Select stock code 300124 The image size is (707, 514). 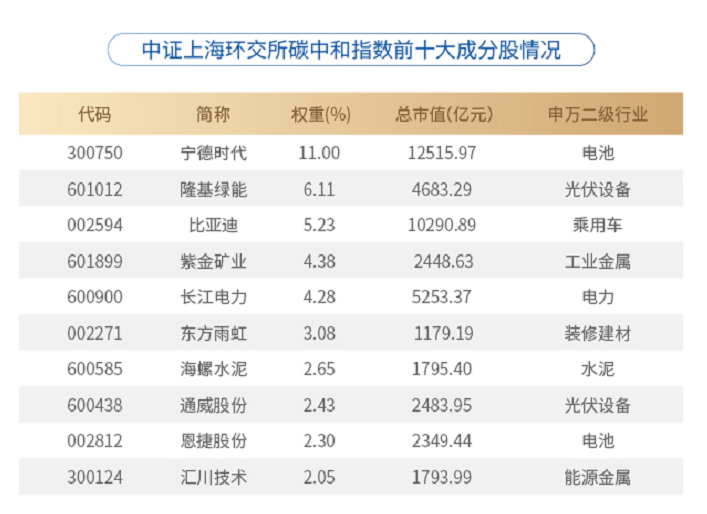(95, 477)
